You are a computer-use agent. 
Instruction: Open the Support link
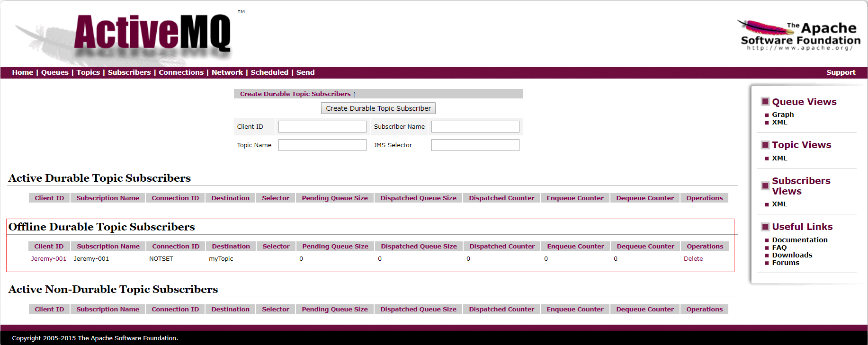coord(841,72)
